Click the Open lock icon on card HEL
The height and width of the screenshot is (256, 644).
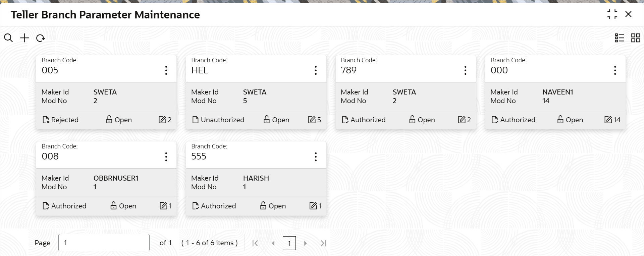click(x=266, y=120)
